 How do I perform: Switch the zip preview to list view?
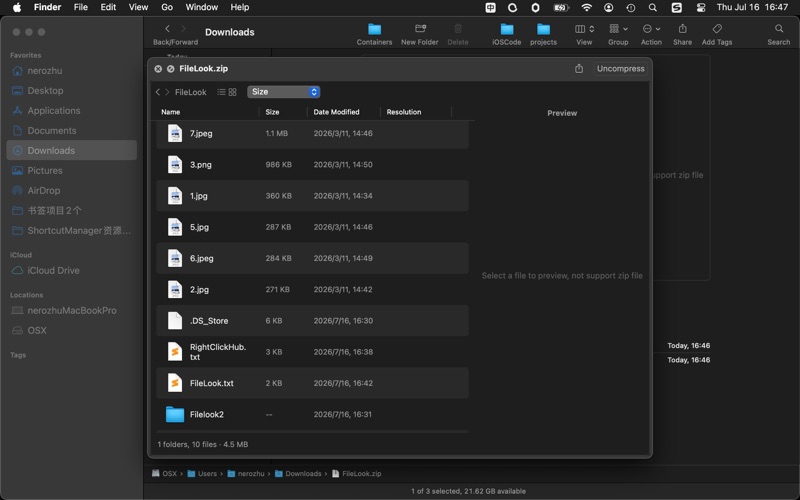pos(221,92)
